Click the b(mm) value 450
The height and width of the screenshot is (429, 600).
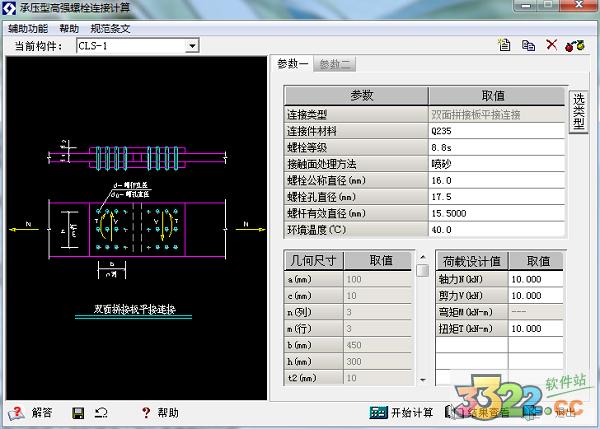click(378, 345)
